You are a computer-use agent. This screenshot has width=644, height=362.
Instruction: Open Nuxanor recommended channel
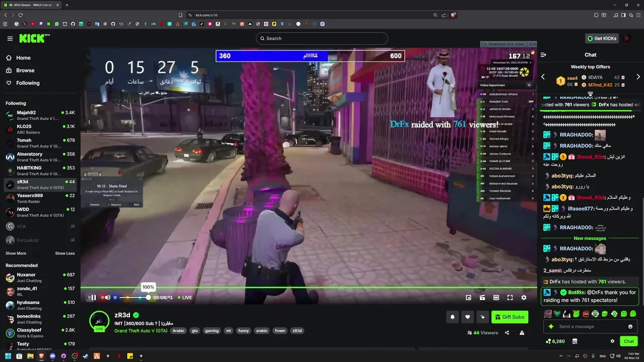tap(40, 278)
